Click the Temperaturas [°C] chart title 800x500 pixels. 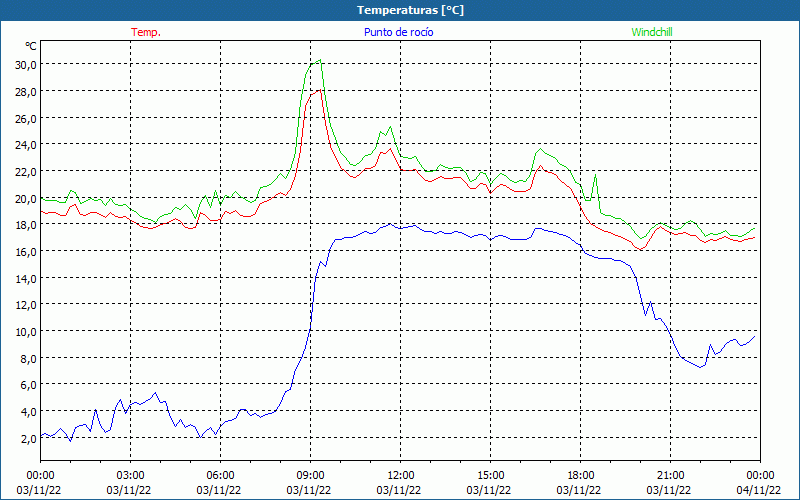(410, 10)
